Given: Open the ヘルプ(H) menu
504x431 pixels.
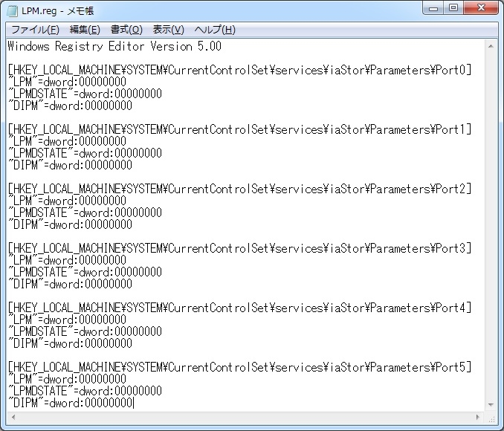Looking at the screenshot, I should (215, 30).
